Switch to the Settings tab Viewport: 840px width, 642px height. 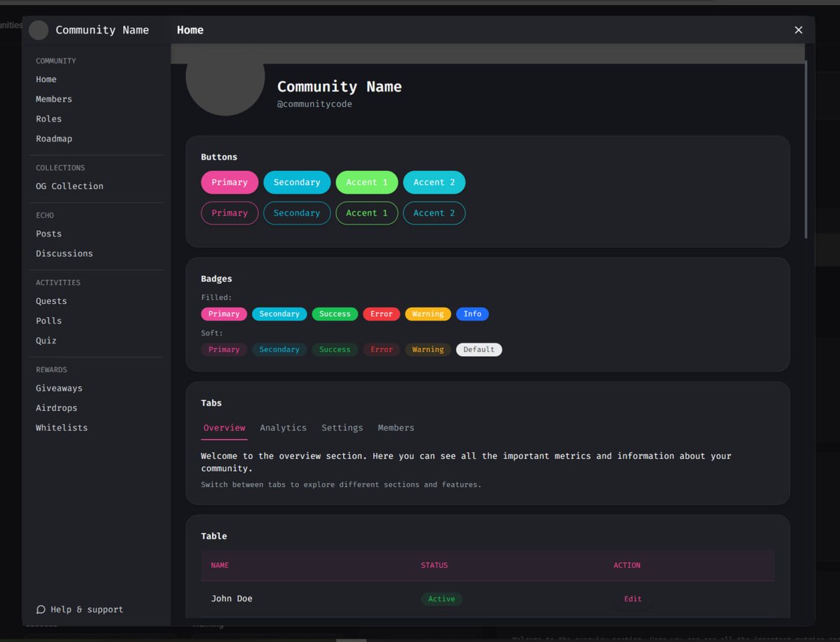pos(342,428)
